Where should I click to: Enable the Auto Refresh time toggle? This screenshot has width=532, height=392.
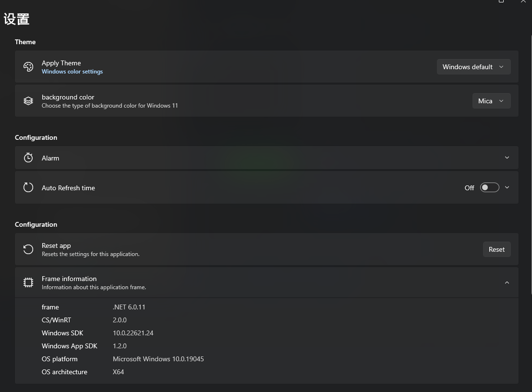(x=489, y=187)
